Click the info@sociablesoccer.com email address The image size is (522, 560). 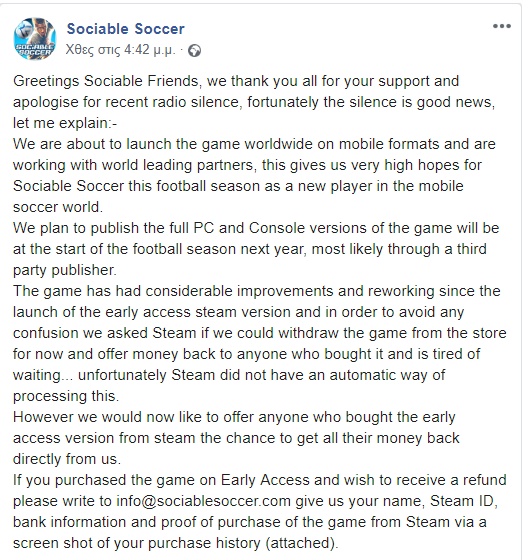[x=204, y=501]
